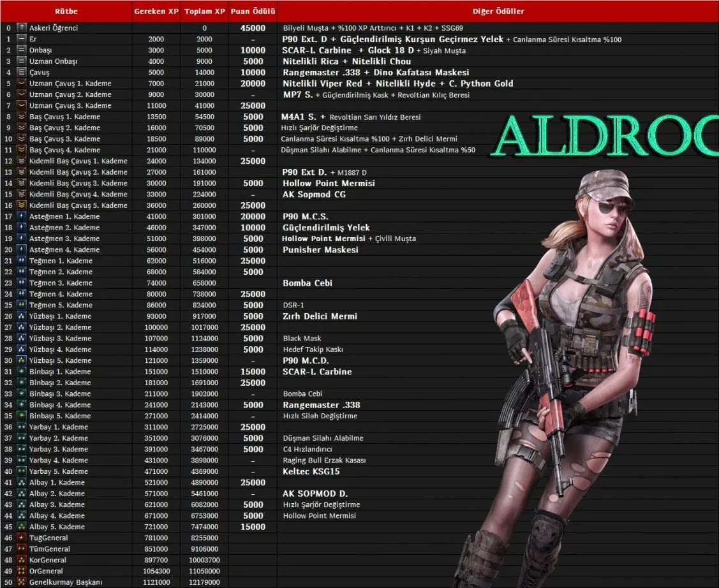Click the TuğGeneral rank star icon
Image resolution: width=719 pixels, height=588 pixels.
point(22,538)
